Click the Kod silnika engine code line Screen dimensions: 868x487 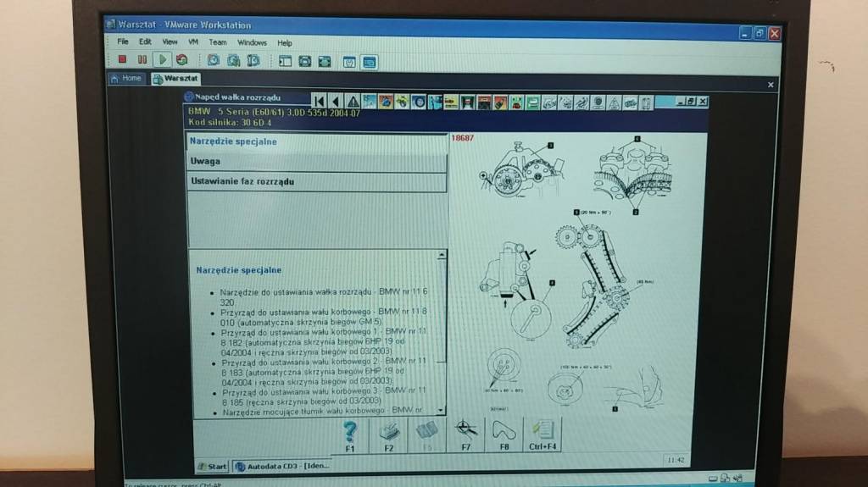click(x=230, y=122)
